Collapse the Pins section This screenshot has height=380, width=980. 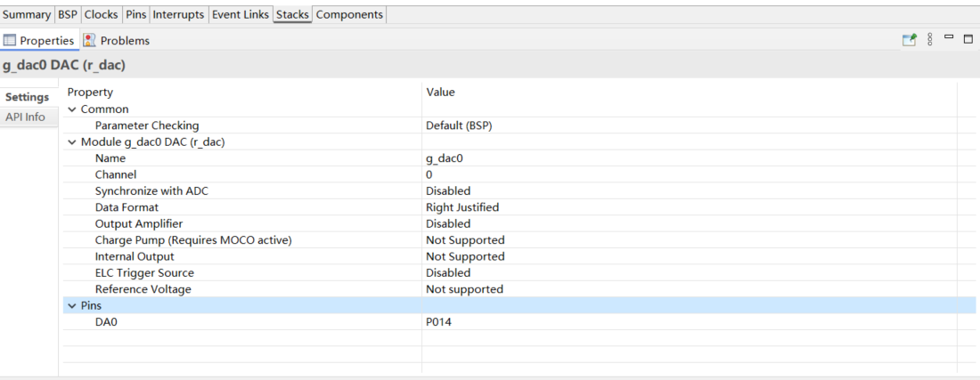[72, 306]
